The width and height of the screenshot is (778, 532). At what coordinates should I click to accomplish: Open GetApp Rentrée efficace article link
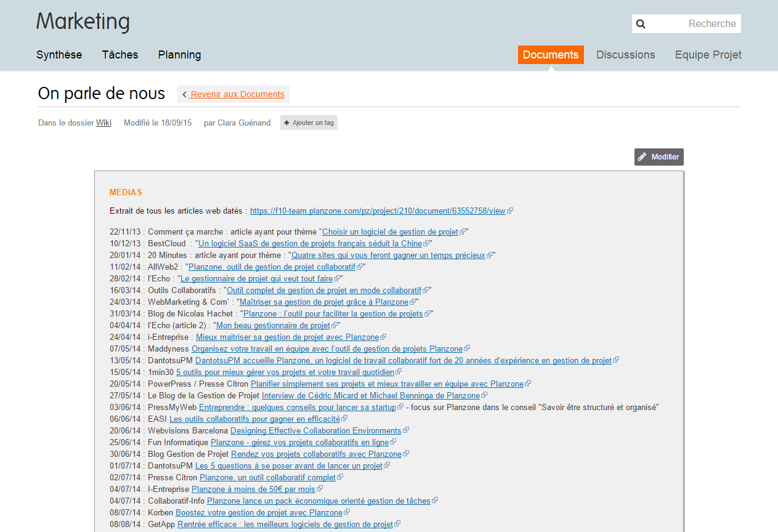tap(285, 525)
